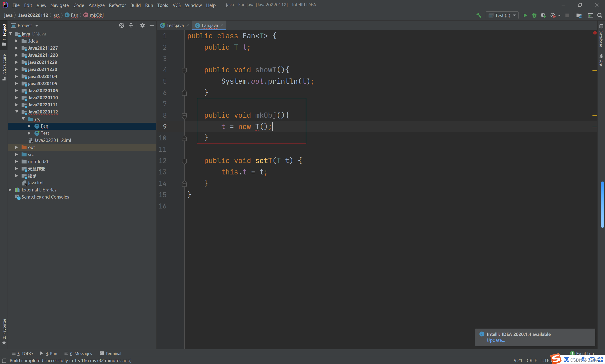The width and height of the screenshot is (605, 364).
Task: Click the Debug icon in toolbar
Action: point(534,15)
